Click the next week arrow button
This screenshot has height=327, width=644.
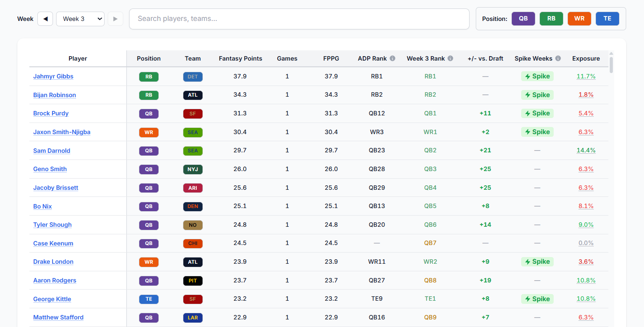(x=115, y=19)
